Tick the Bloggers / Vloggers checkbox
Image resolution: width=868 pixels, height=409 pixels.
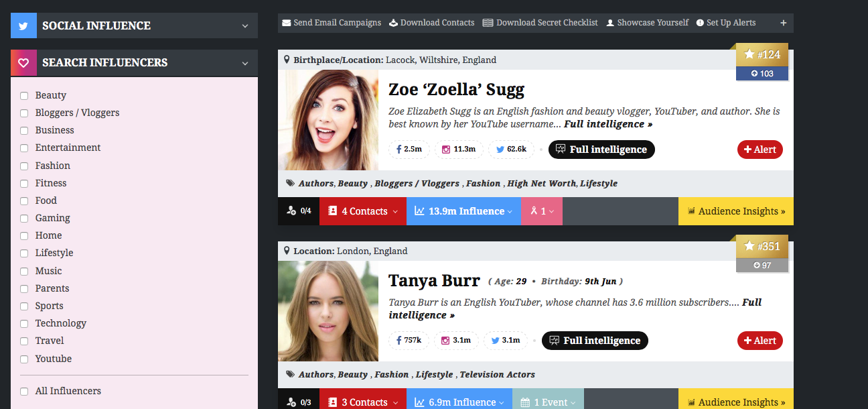coord(24,113)
